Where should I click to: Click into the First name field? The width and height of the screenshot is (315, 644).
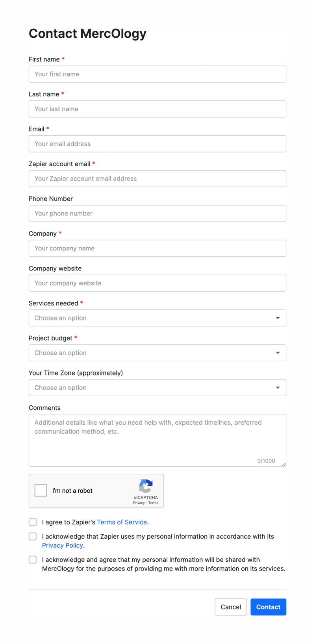coord(157,74)
